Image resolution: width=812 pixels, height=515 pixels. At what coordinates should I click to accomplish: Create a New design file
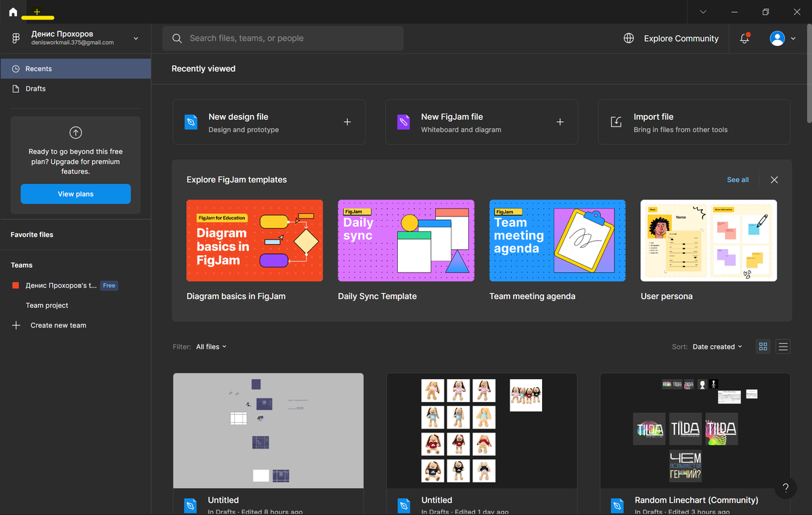[x=269, y=122]
